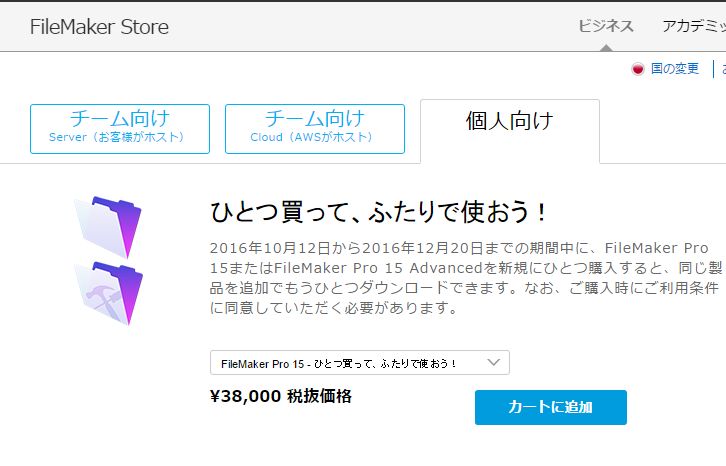Click the promotion description paragraph
This screenshot has height=466, width=726.
(x=459, y=277)
